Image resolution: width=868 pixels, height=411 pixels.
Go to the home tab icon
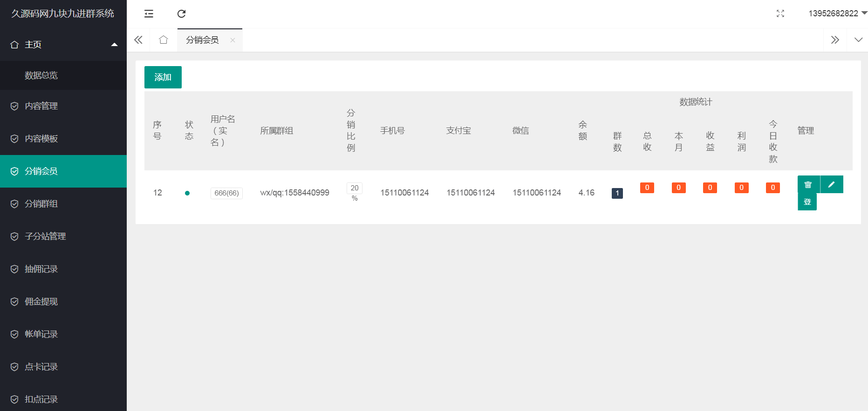click(x=163, y=40)
